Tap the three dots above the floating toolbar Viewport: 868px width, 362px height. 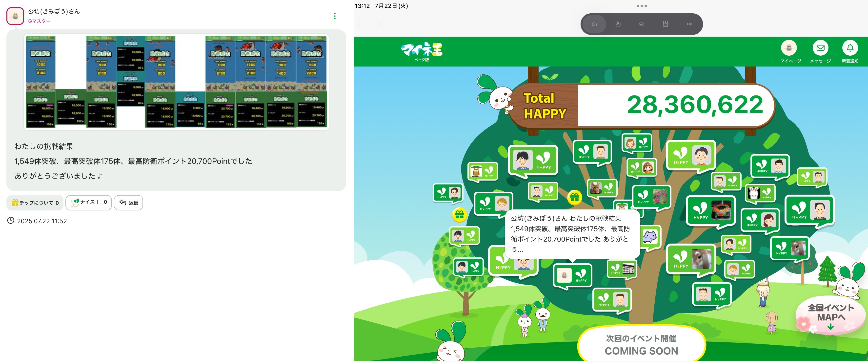click(x=642, y=6)
